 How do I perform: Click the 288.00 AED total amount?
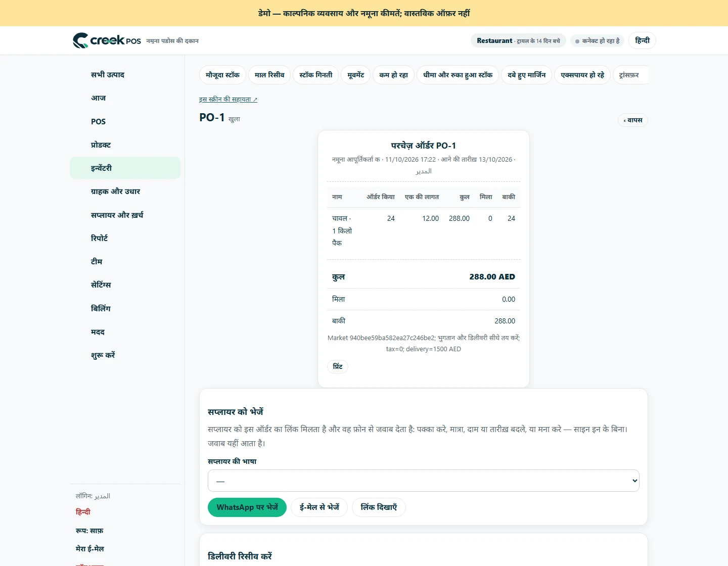tap(492, 277)
